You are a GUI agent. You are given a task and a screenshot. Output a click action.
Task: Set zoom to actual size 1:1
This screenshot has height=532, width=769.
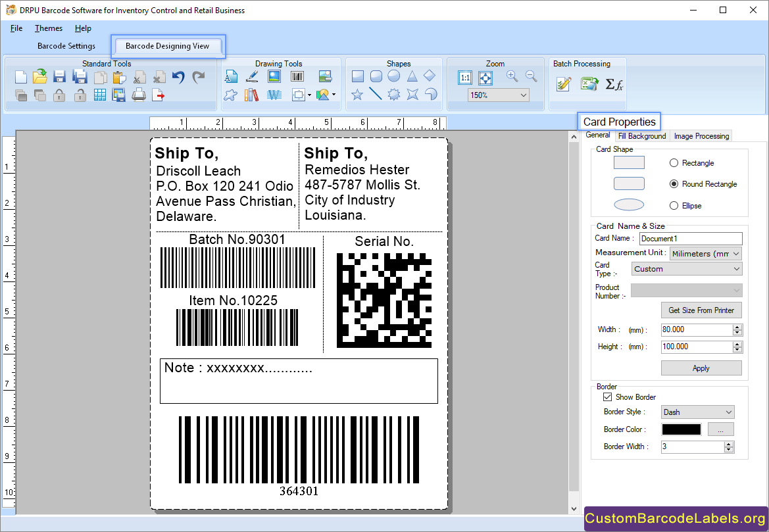pyautogui.click(x=465, y=78)
